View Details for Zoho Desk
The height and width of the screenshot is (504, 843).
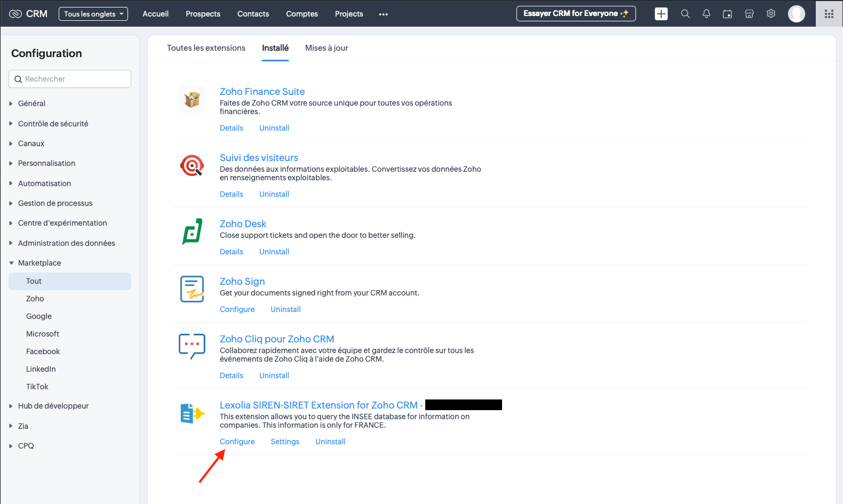point(232,252)
